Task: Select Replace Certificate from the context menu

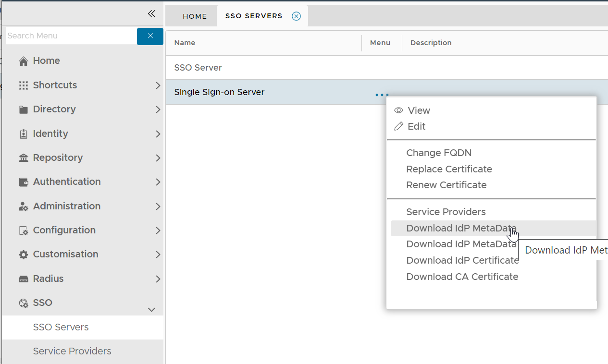Action: pyautogui.click(x=449, y=169)
